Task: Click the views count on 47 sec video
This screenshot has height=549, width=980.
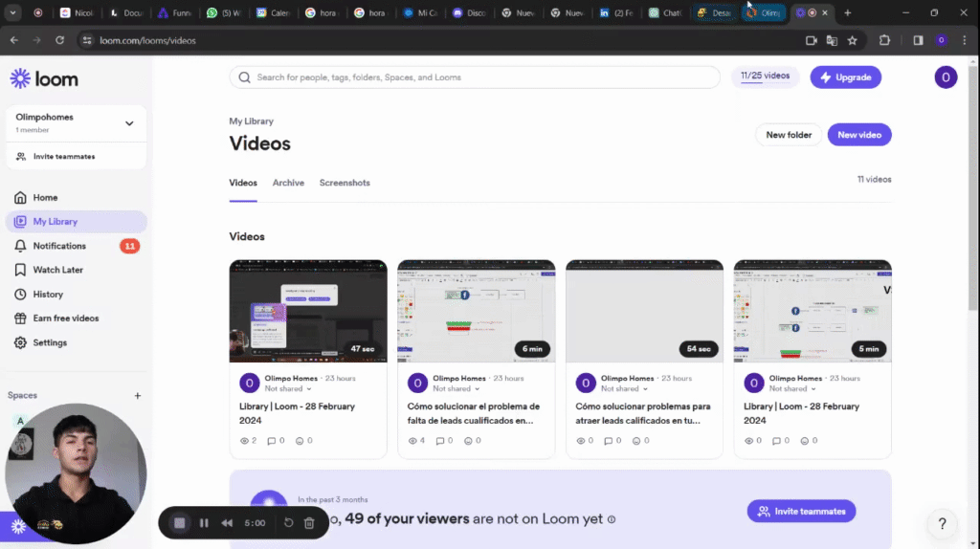Action: point(248,441)
